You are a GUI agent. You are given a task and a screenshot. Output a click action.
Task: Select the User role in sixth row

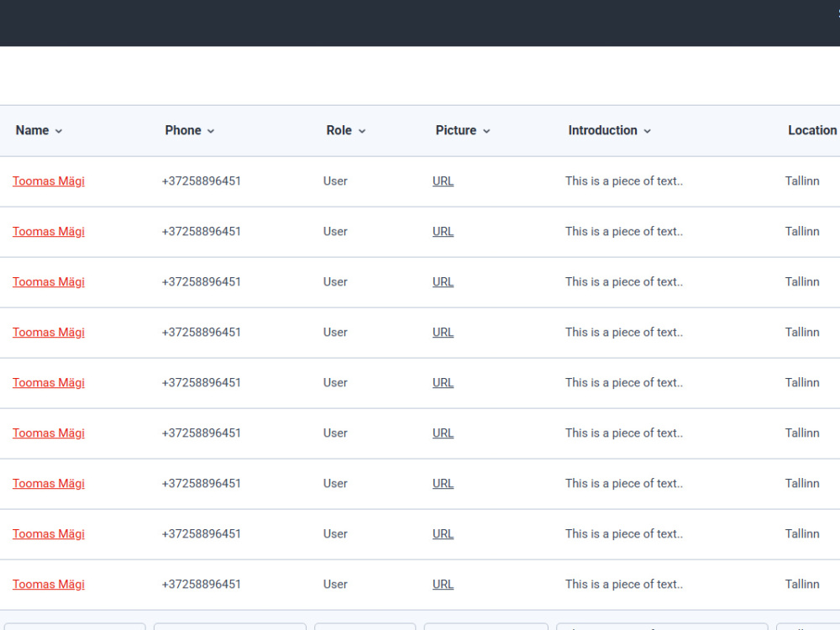335,433
